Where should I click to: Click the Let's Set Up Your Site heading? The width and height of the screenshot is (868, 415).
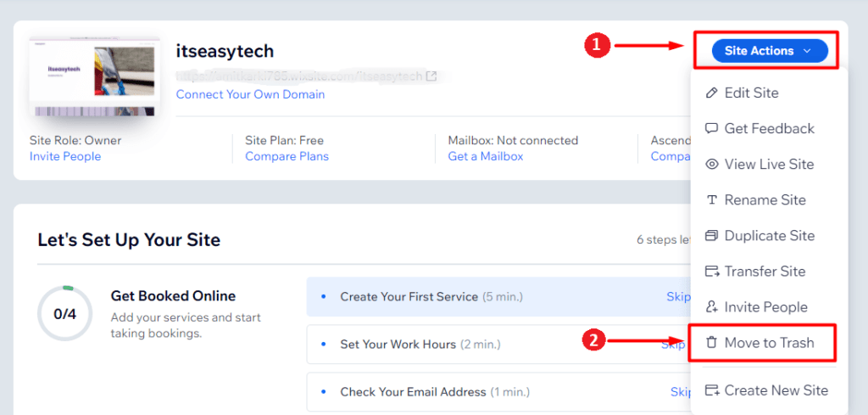click(x=129, y=240)
